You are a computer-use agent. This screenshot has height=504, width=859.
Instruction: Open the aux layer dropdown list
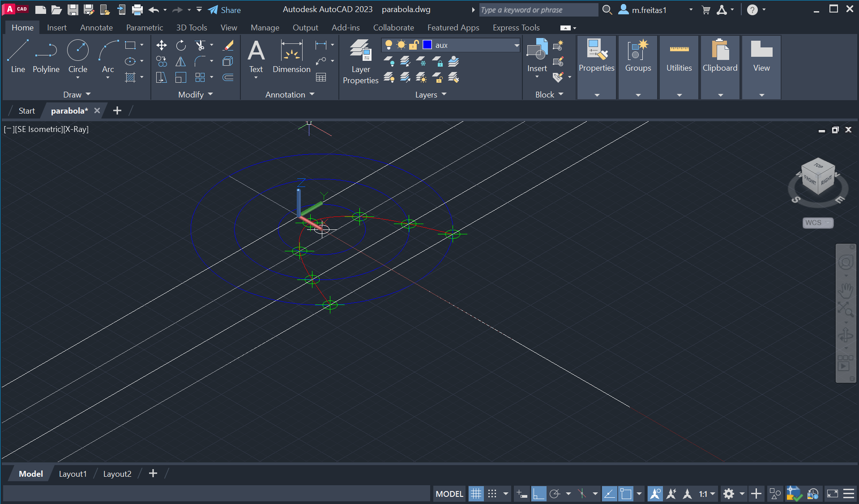click(516, 45)
